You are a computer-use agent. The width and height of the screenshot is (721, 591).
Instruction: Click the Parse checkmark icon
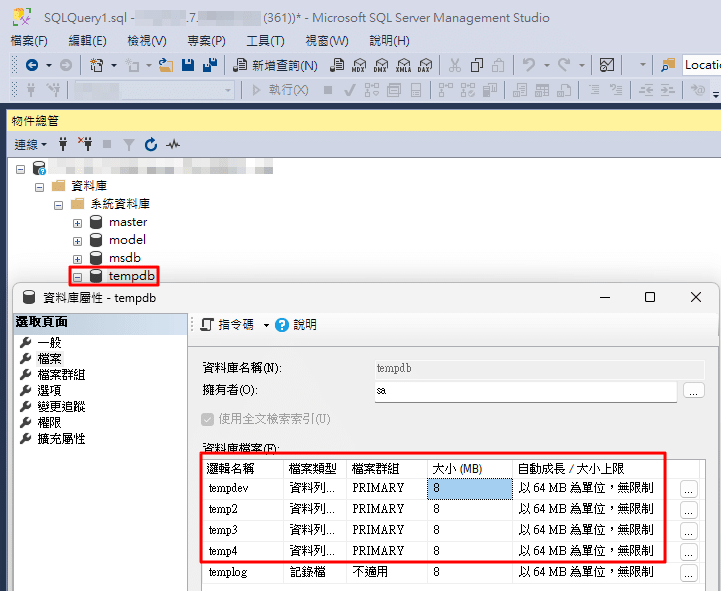(349, 90)
